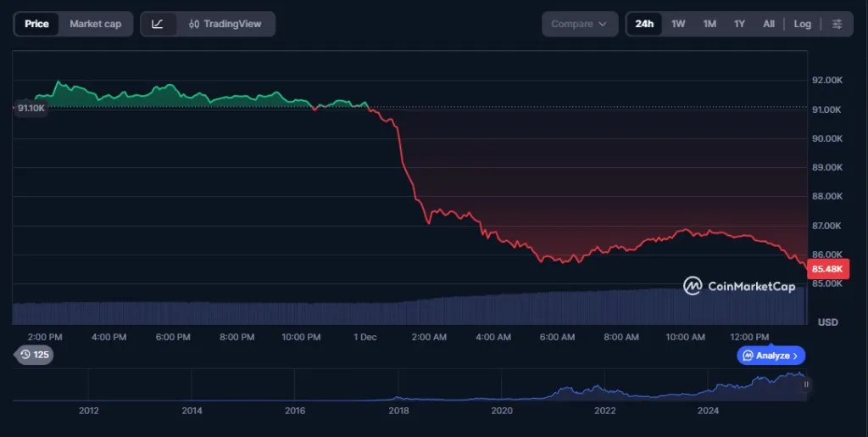Switch the range to 1W

point(678,24)
